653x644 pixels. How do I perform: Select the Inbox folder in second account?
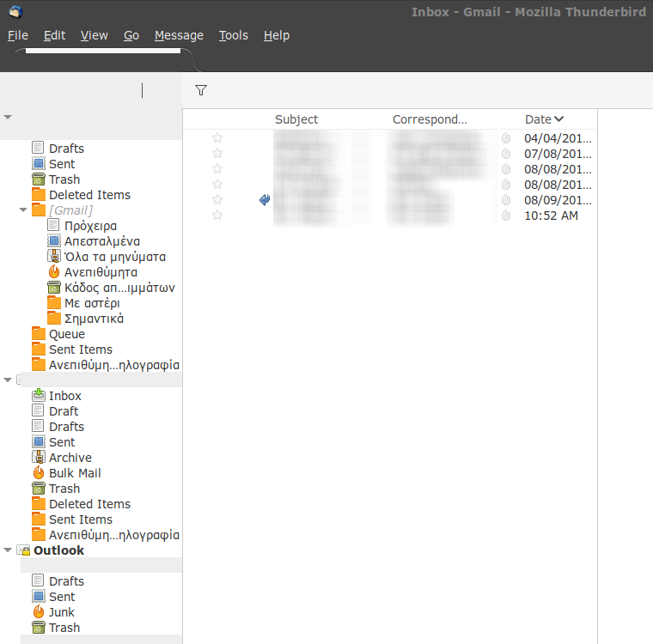click(x=64, y=396)
